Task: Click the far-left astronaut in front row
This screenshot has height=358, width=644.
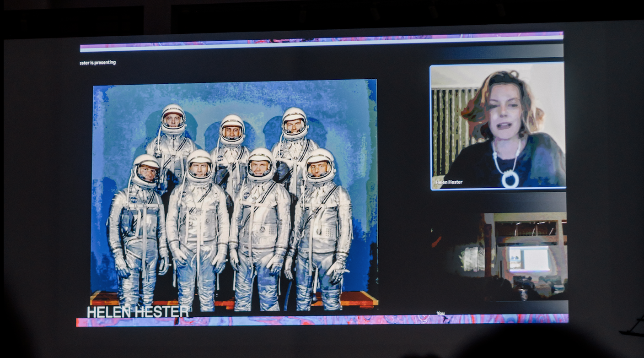Action: point(138,229)
